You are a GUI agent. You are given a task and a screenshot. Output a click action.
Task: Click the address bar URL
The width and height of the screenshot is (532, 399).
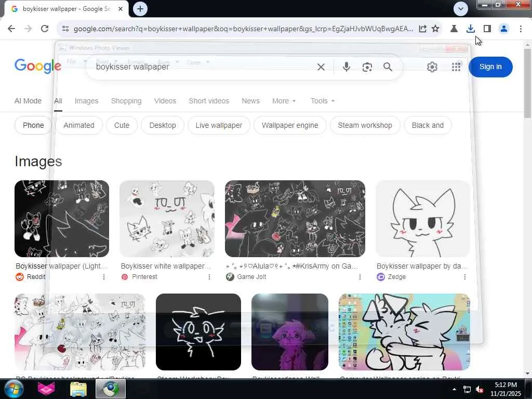point(243,29)
